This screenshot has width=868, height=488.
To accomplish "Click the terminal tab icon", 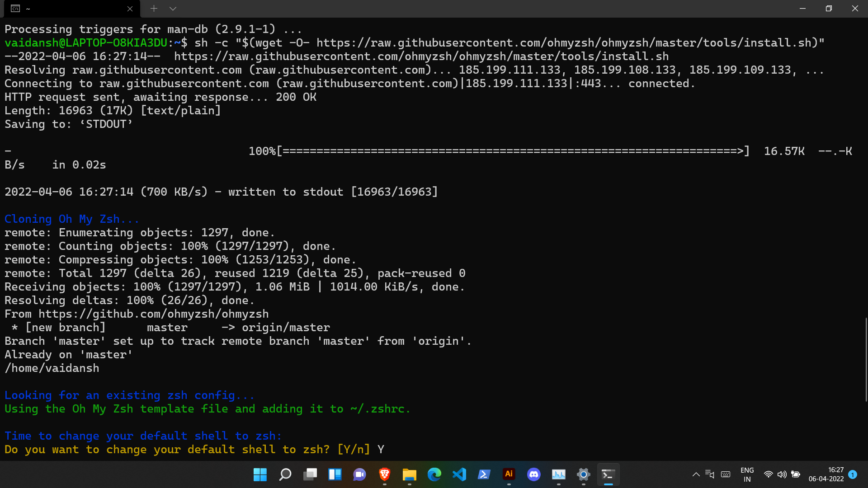I will [15, 9].
